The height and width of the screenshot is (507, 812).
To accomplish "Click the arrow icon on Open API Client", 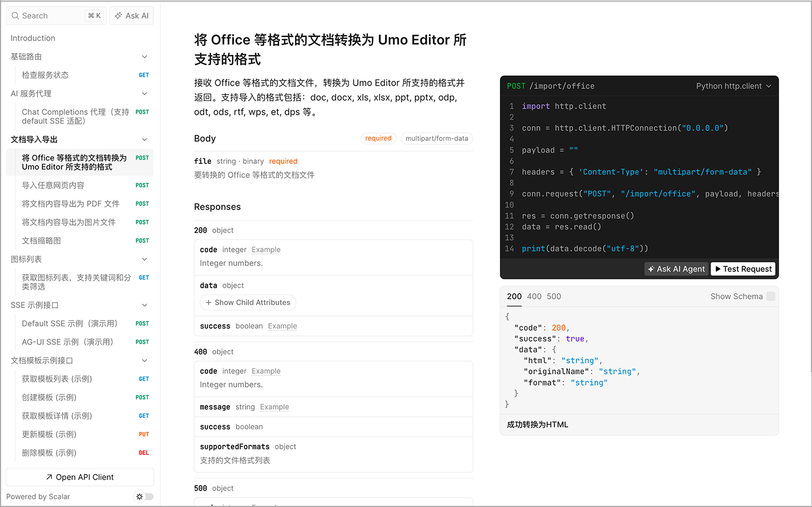I will [x=51, y=477].
